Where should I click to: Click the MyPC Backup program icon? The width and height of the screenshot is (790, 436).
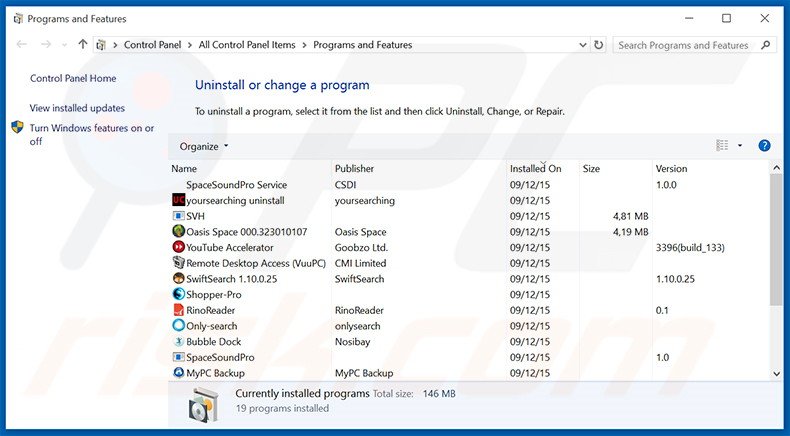[178, 372]
